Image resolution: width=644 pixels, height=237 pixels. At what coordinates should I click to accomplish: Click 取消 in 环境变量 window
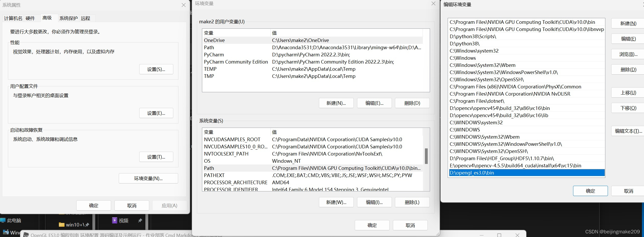(x=410, y=225)
